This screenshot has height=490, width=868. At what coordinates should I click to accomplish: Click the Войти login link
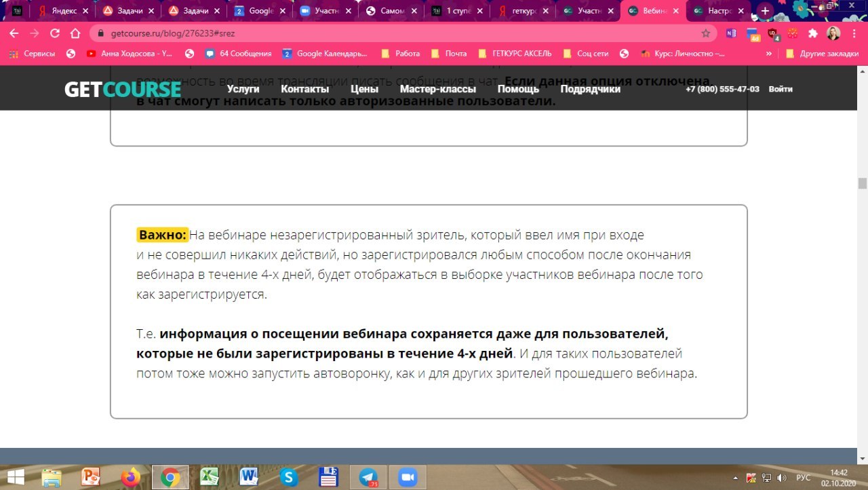pos(781,89)
